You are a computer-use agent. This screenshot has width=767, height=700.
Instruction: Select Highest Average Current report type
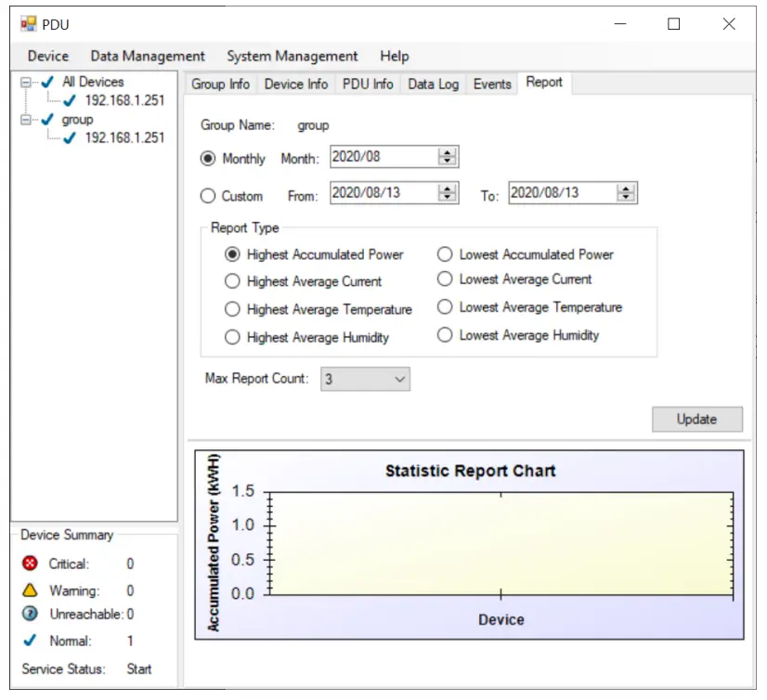[232, 281]
